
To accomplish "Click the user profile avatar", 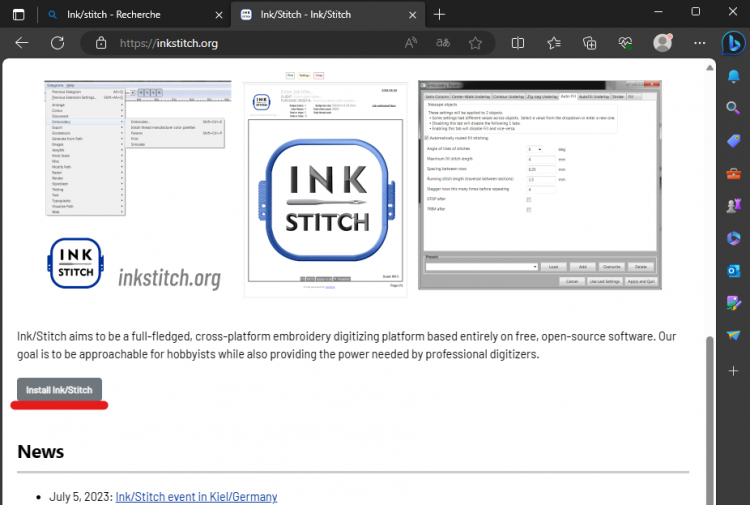I will tap(662, 43).
